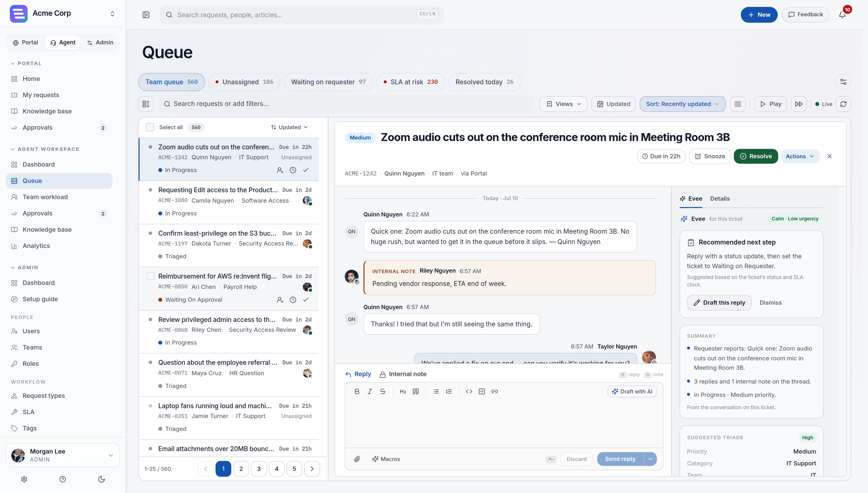
Task: Click the green Resolve button
Action: (756, 156)
